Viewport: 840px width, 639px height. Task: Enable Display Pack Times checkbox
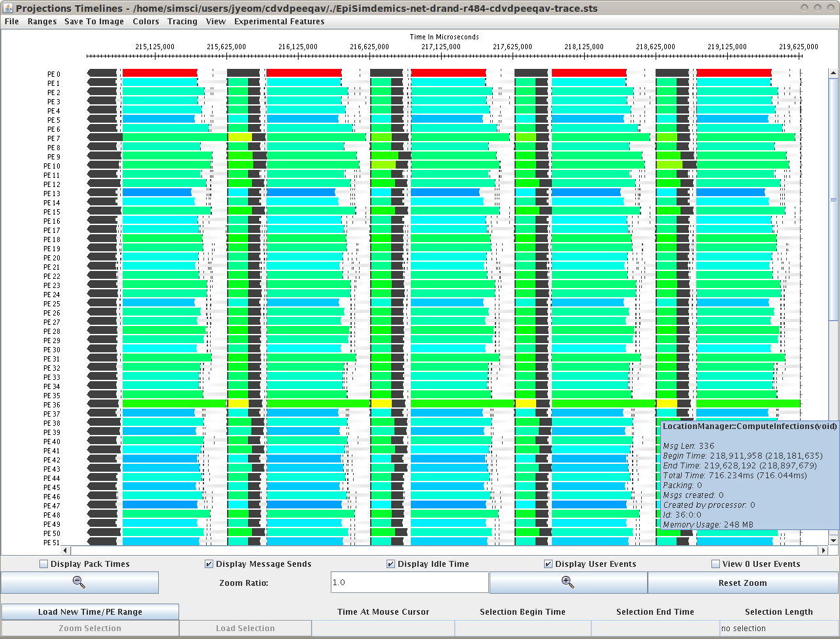[x=44, y=564]
